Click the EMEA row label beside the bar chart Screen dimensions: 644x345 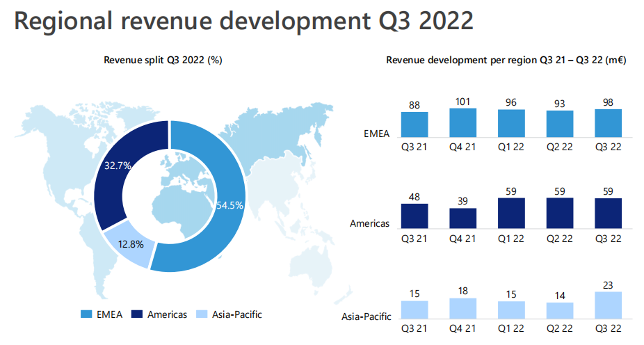[x=376, y=134]
